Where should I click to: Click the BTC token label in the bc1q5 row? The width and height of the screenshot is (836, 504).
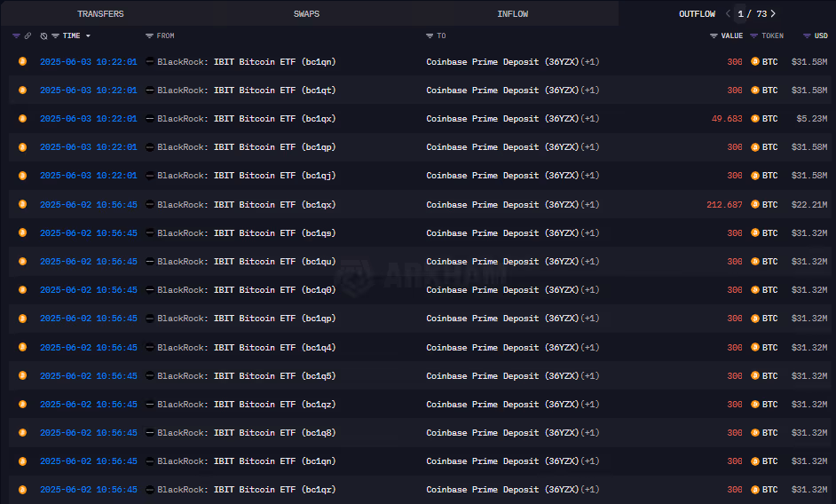pyautogui.click(x=770, y=375)
